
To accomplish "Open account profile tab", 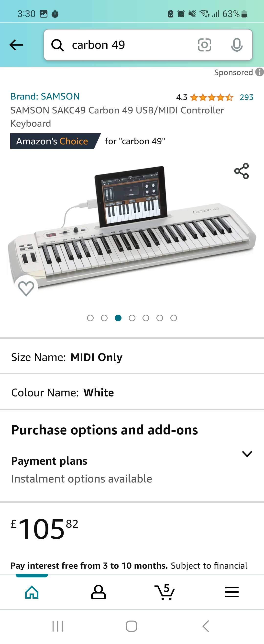I will pyautogui.click(x=98, y=592).
